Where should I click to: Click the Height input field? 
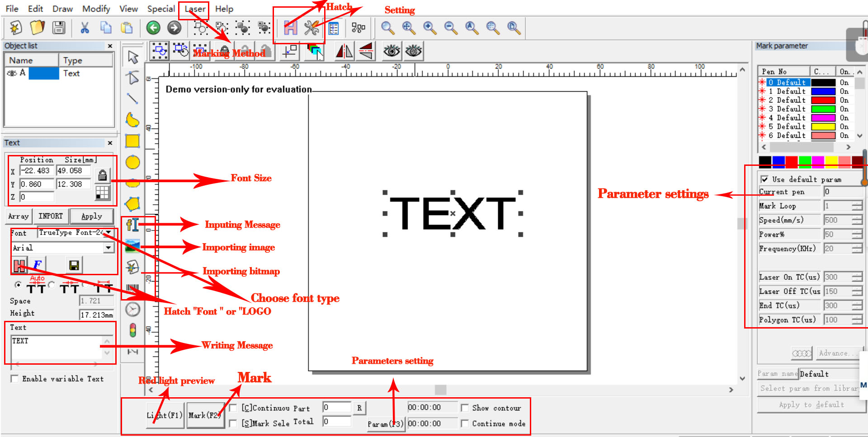coord(97,315)
